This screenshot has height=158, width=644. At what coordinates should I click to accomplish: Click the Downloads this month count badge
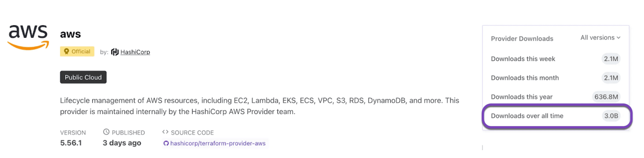pos(611,78)
